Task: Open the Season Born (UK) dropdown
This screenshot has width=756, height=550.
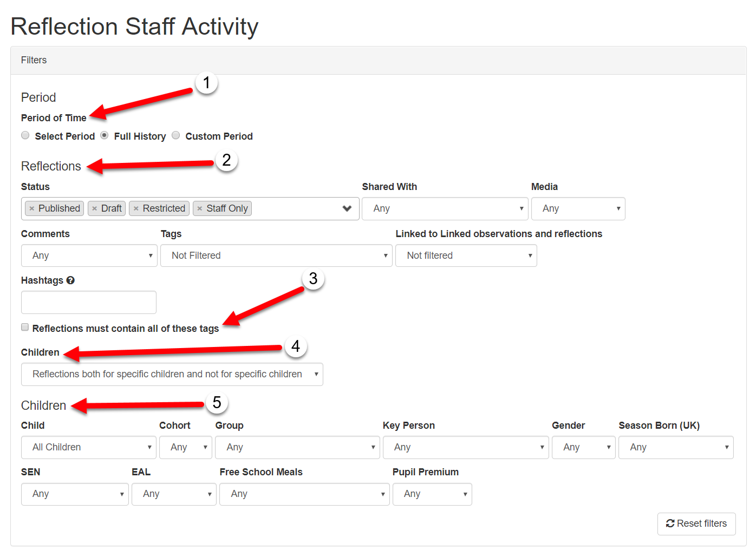Action: tap(676, 448)
